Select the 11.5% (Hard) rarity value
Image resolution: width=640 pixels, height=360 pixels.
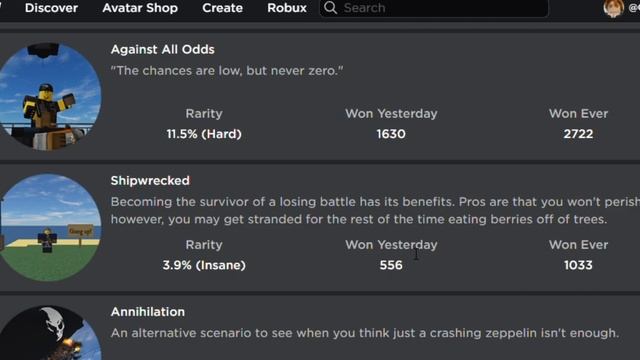204,134
